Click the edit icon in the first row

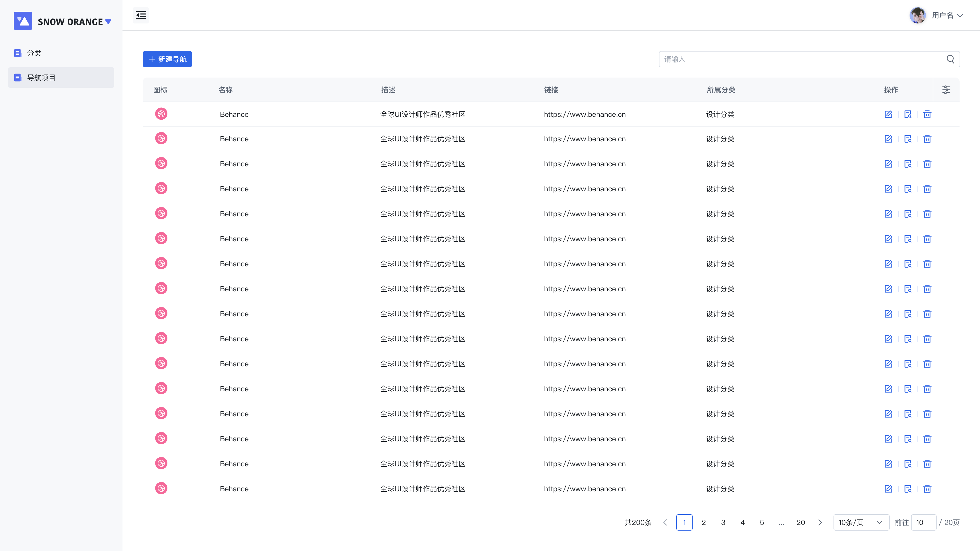pos(888,115)
